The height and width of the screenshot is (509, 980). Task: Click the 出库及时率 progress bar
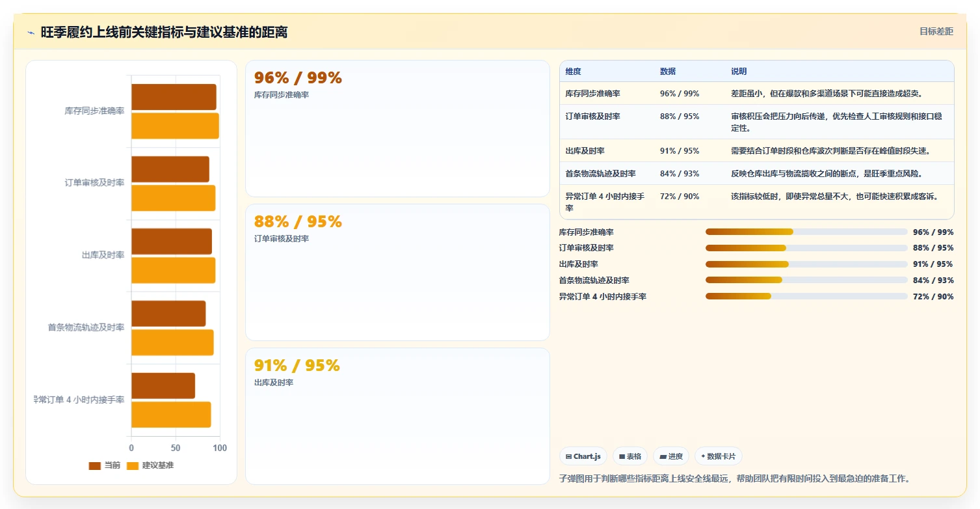806,264
